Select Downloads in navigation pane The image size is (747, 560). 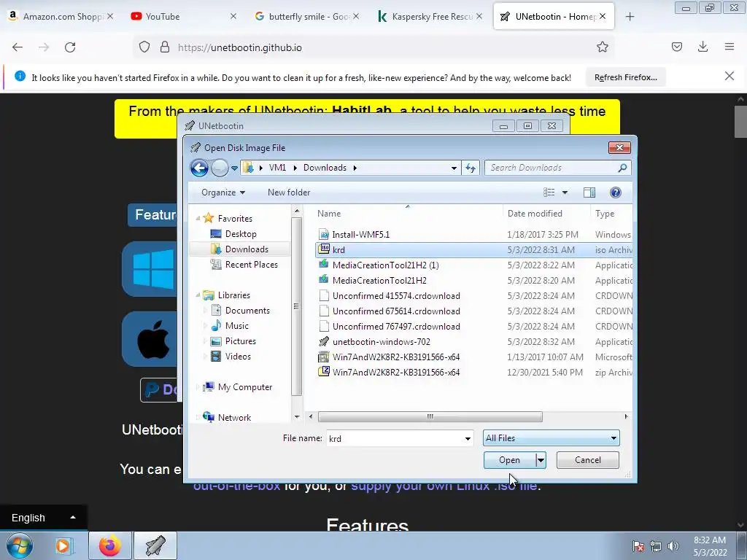pos(247,249)
